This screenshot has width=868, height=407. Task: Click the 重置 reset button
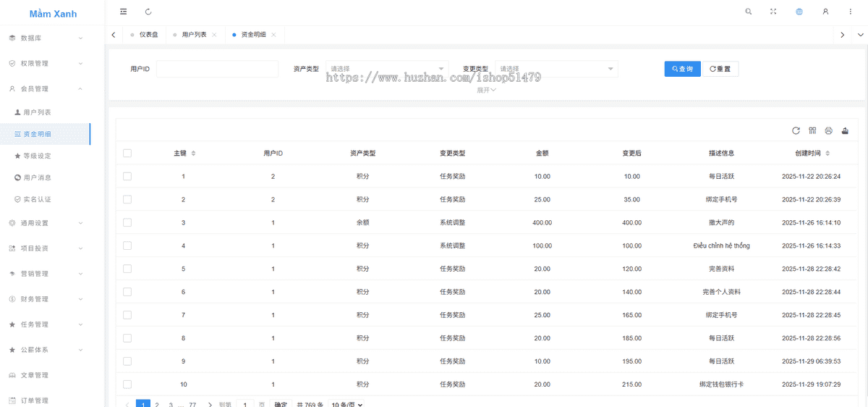(720, 69)
